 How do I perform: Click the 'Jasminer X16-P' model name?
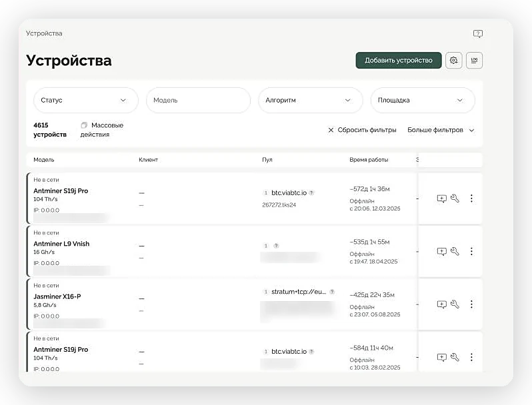[57, 296]
